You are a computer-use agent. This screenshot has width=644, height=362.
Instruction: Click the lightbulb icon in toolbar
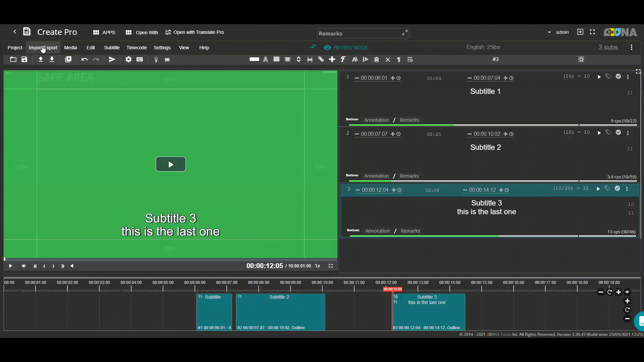click(x=156, y=59)
